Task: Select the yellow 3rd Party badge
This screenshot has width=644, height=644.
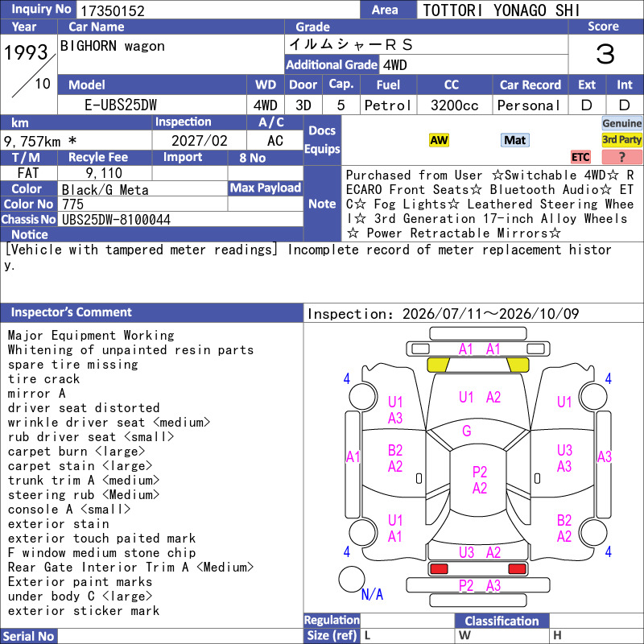Action: (621, 140)
